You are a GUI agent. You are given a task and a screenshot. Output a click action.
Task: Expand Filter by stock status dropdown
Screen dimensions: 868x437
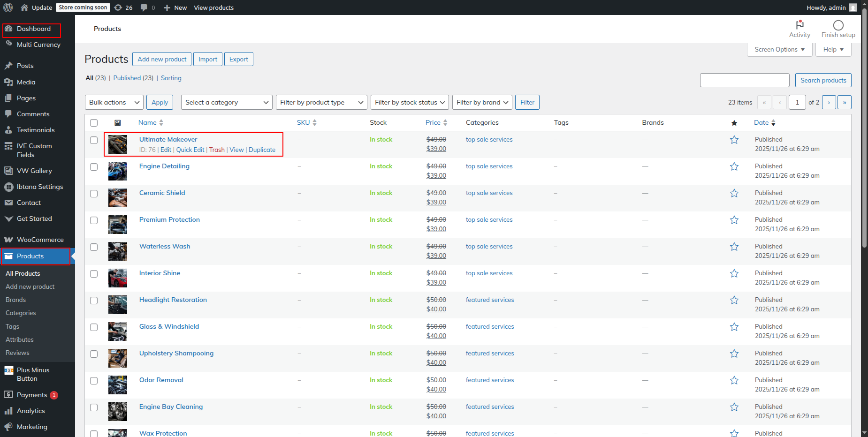pyautogui.click(x=409, y=102)
